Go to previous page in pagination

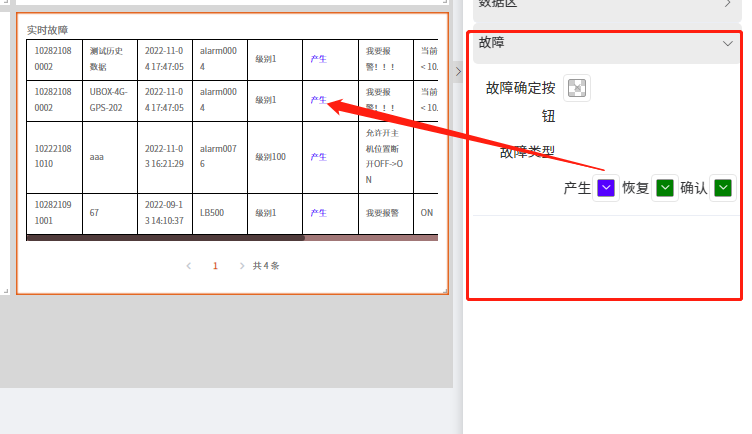click(x=189, y=266)
